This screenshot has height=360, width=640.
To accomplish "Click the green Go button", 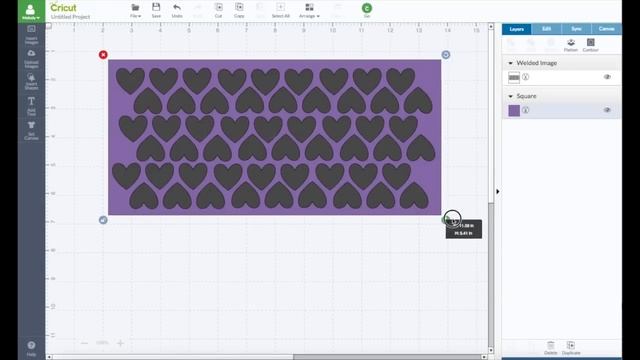I will 367,10.
